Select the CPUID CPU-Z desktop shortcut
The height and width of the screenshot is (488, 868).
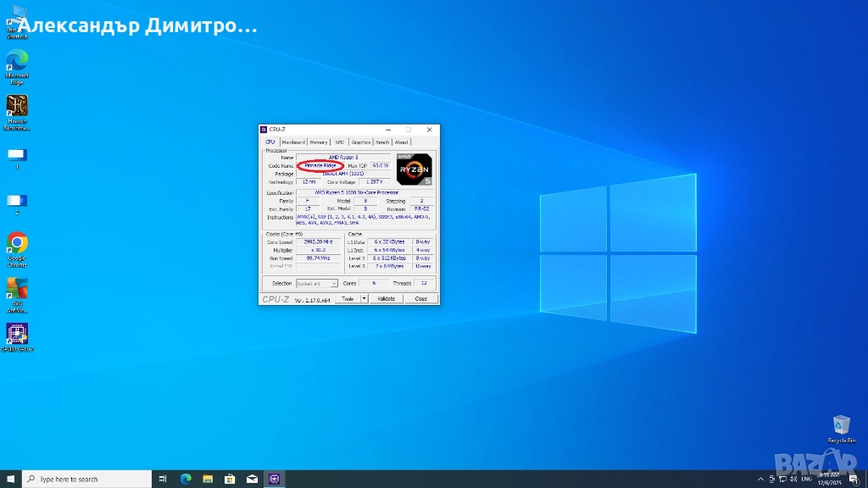pos(17,333)
